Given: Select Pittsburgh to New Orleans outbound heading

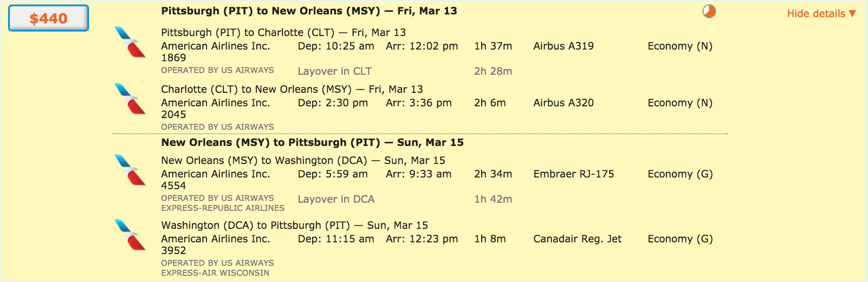Looking at the screenshot, I should click(x=309, y=11).
